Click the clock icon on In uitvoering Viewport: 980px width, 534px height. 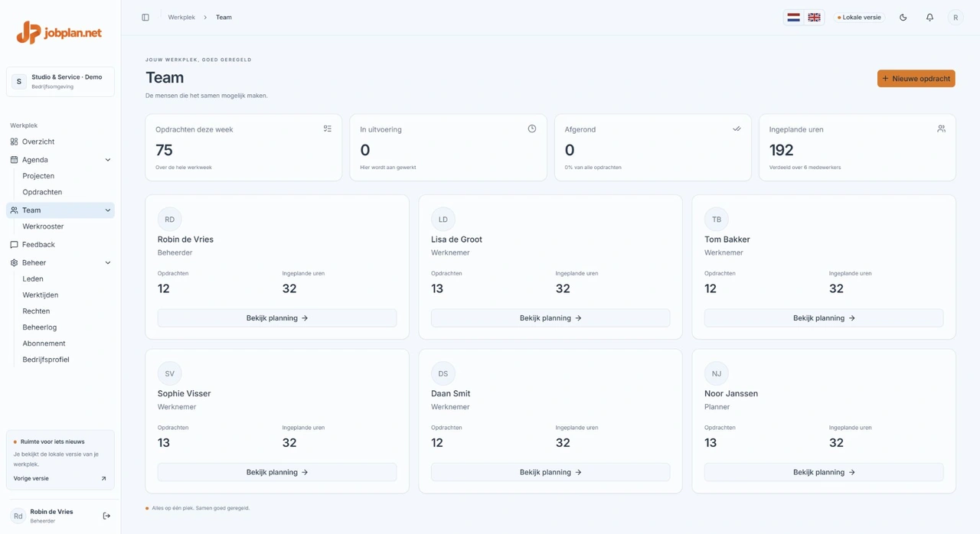pyautogui.click(x=532, y=129)
